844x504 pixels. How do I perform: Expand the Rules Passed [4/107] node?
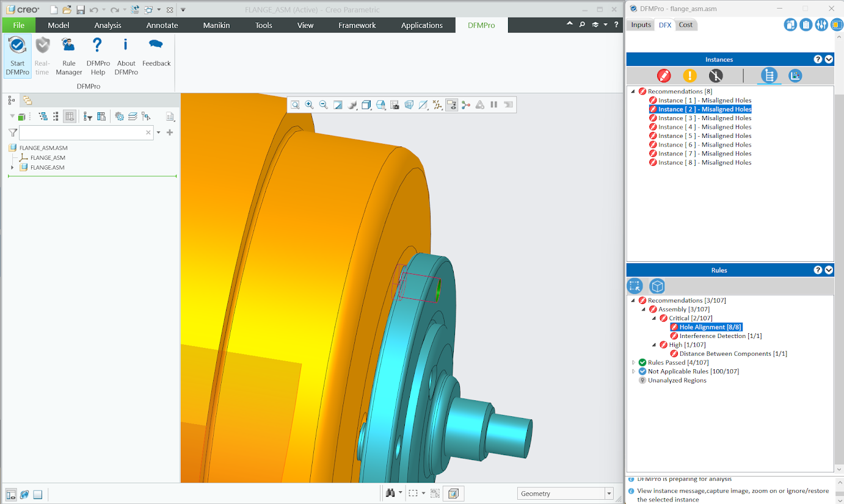click(x=633, y=362)
